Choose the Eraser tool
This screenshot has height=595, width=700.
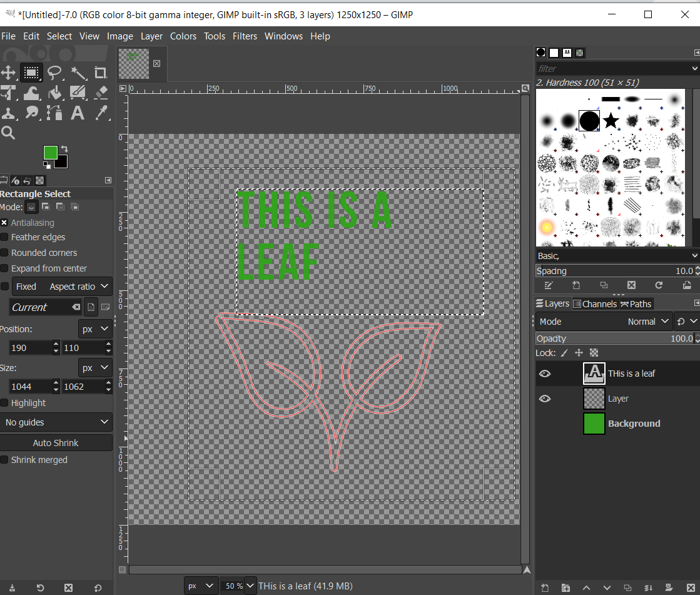pyautogui.click(x=101, y=93)
